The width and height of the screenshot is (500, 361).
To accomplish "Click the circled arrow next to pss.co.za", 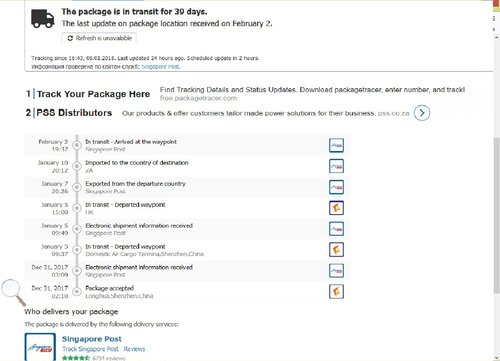I will [422, 113].
